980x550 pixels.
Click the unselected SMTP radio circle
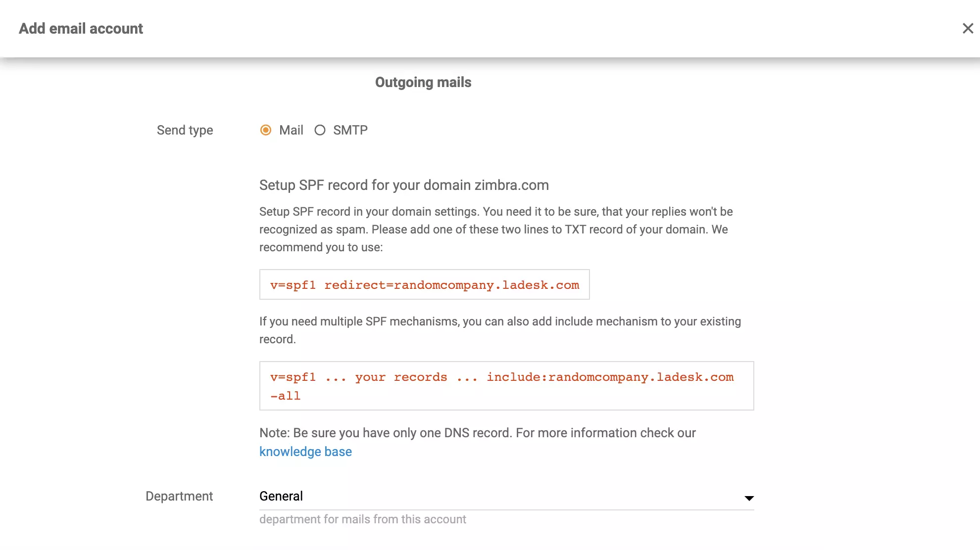point(320,130)
